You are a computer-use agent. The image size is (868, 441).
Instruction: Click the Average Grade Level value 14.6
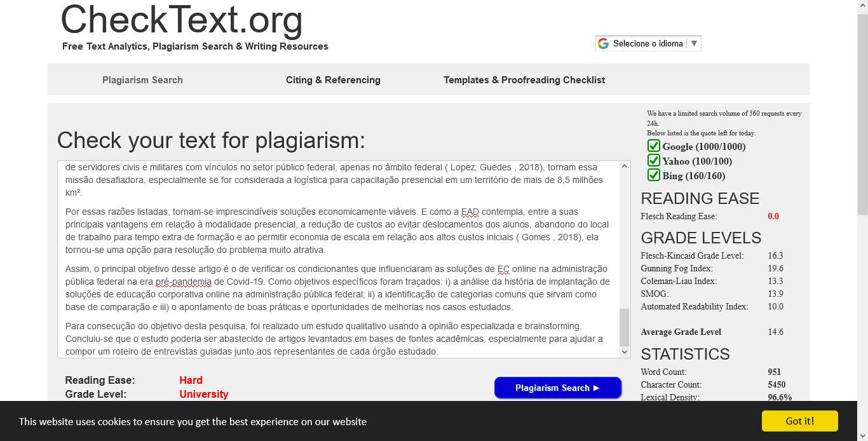(x=775, y=332)
